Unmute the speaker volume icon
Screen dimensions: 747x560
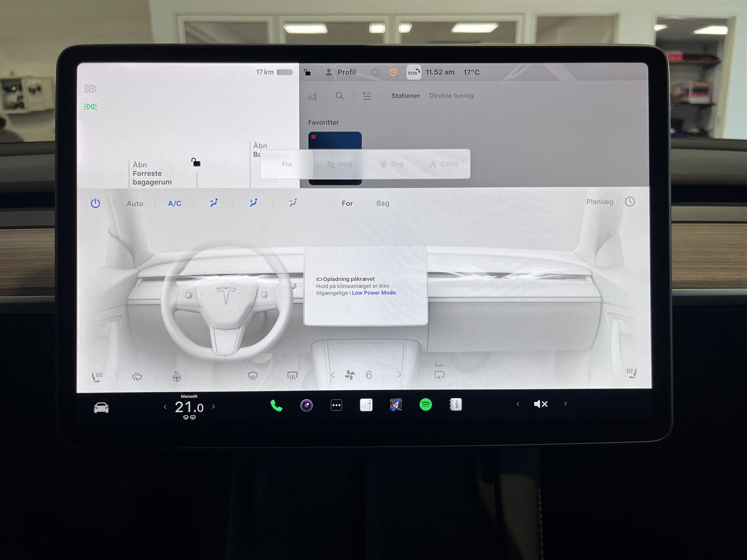[541, 404]
